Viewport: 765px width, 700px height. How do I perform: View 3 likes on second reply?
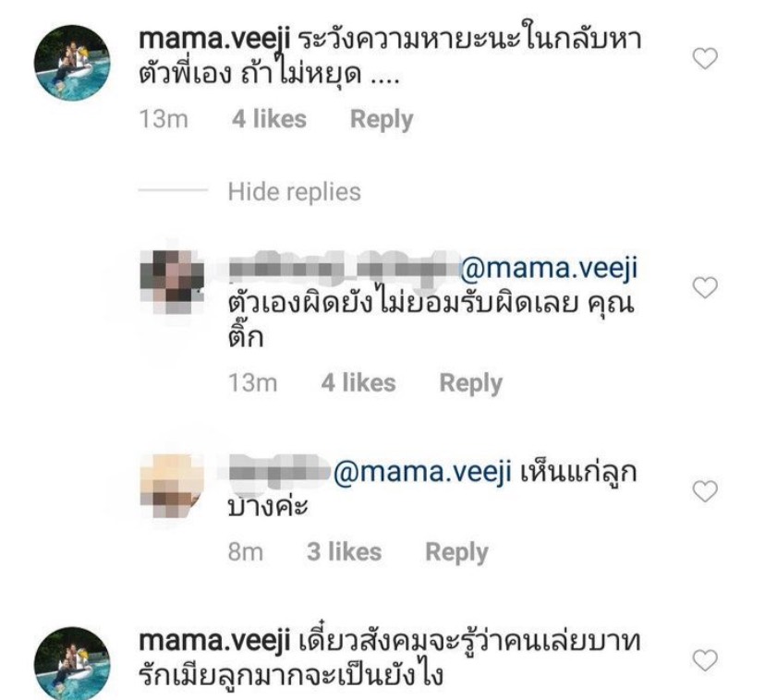344,552
